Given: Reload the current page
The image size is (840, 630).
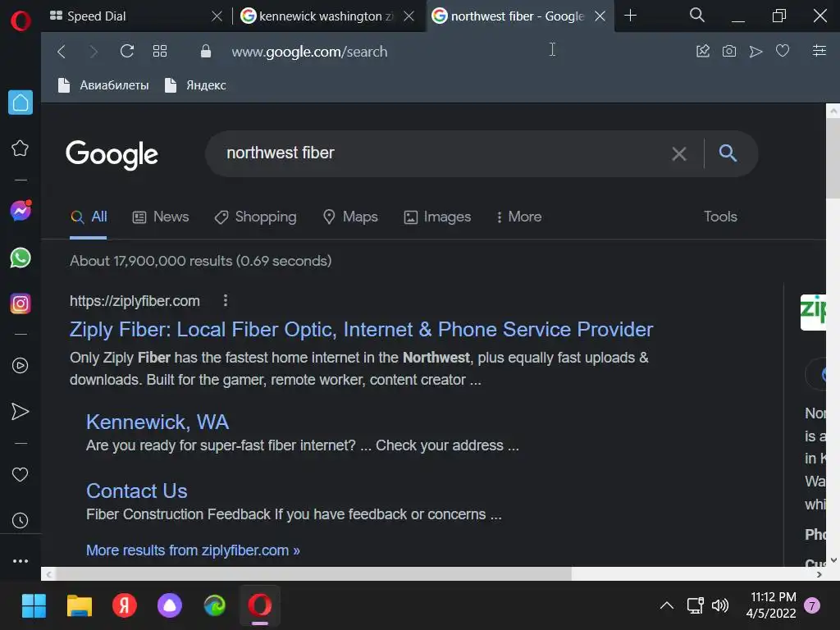Looking at the screenshot, I should [x=127, y=52].
